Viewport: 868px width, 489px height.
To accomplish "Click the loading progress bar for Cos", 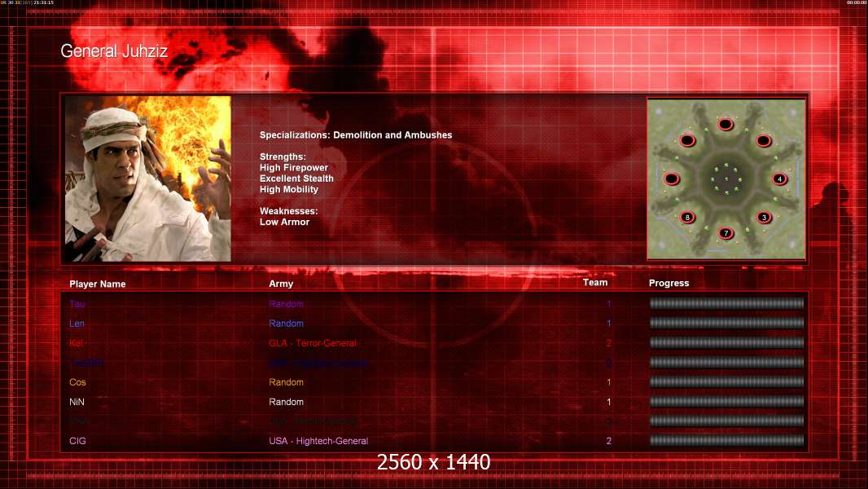I will (726, 382).
